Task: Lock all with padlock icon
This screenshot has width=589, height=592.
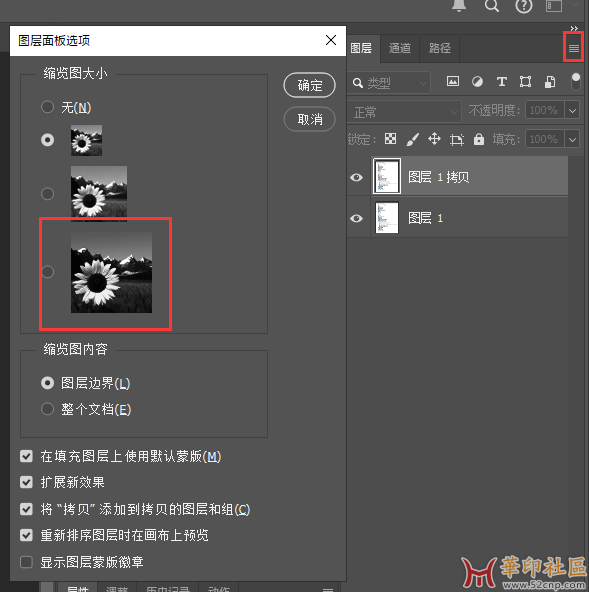Action: pyautogui.click(x=479, y=139)
